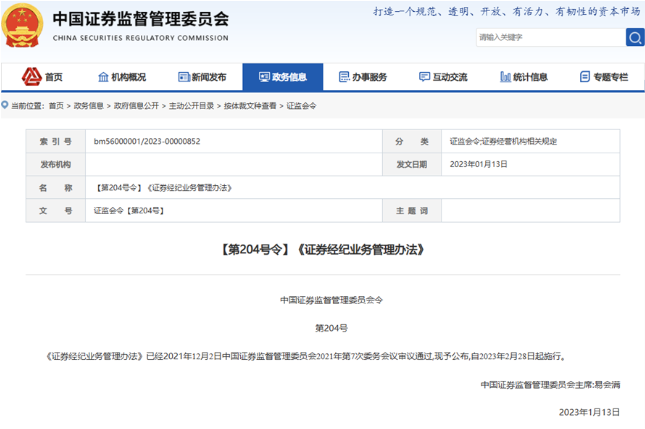Click the 发布机构 label cell

pos(56,164)
